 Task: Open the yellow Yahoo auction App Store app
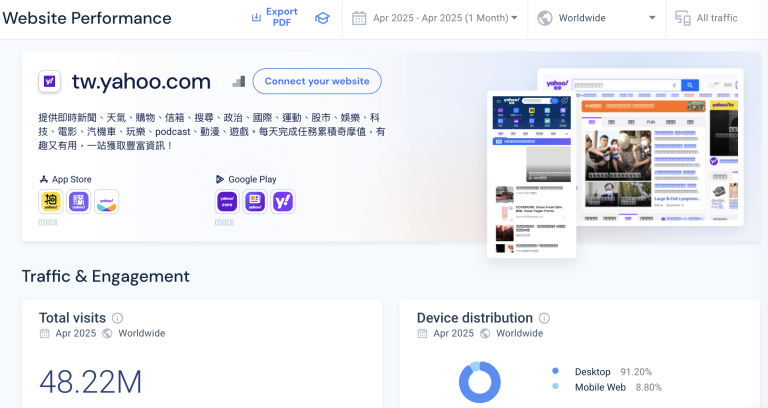(50, 201)
